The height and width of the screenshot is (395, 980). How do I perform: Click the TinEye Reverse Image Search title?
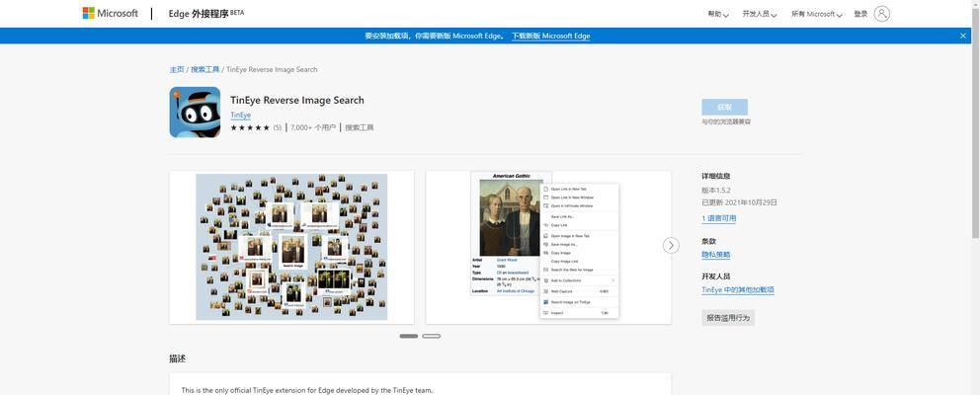(297, 100)
